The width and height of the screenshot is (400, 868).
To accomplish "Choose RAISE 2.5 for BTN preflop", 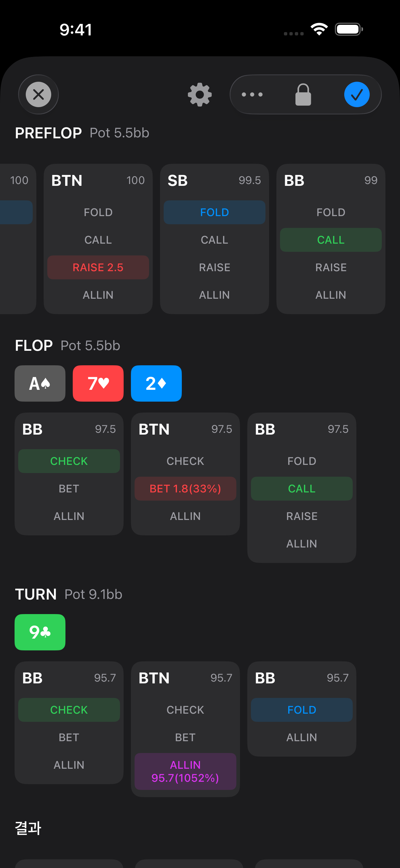I will pos(98,268).
